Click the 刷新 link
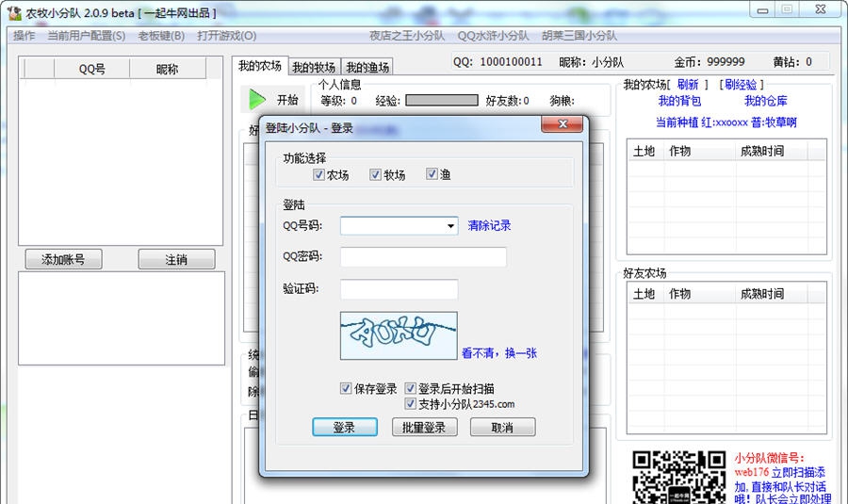 tap(688, 85)
